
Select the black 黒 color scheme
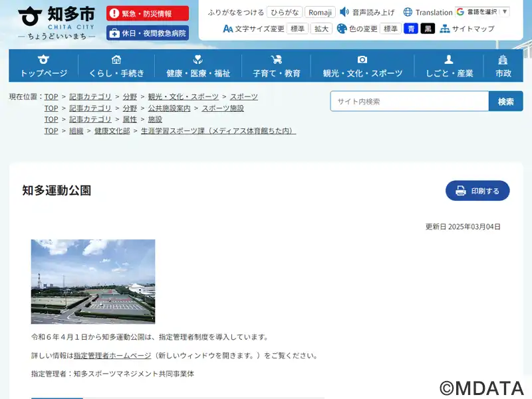pyautogui.click(x=428, y=29)
